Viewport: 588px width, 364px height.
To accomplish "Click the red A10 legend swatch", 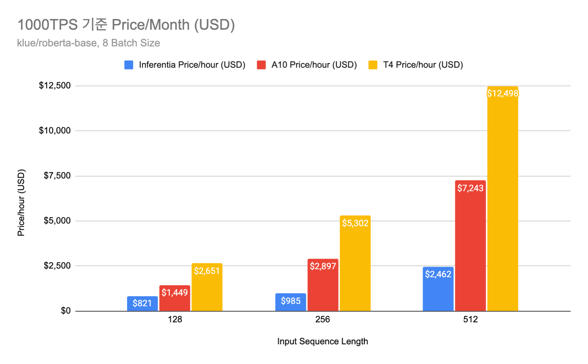I will [x=261, y=65].
